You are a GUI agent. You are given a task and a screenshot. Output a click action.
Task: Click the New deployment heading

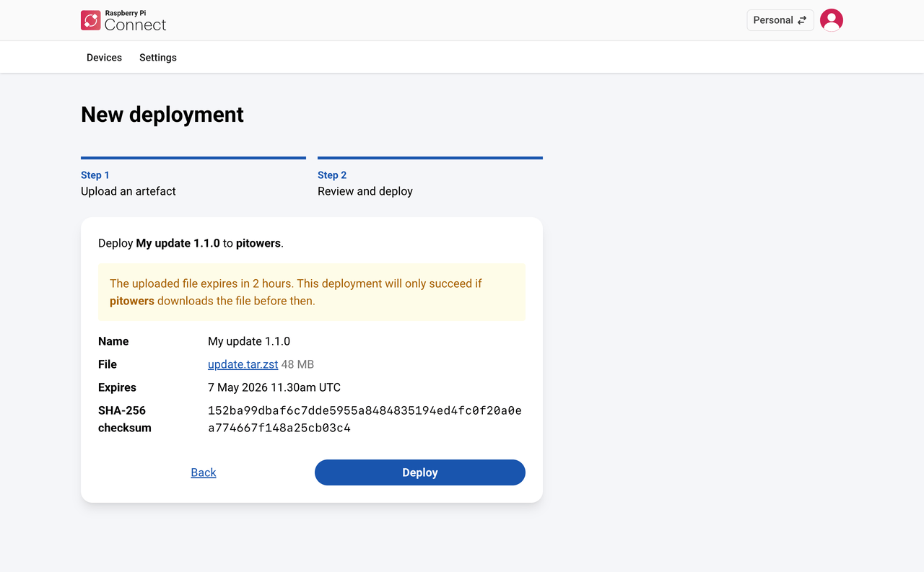point(162,115)
